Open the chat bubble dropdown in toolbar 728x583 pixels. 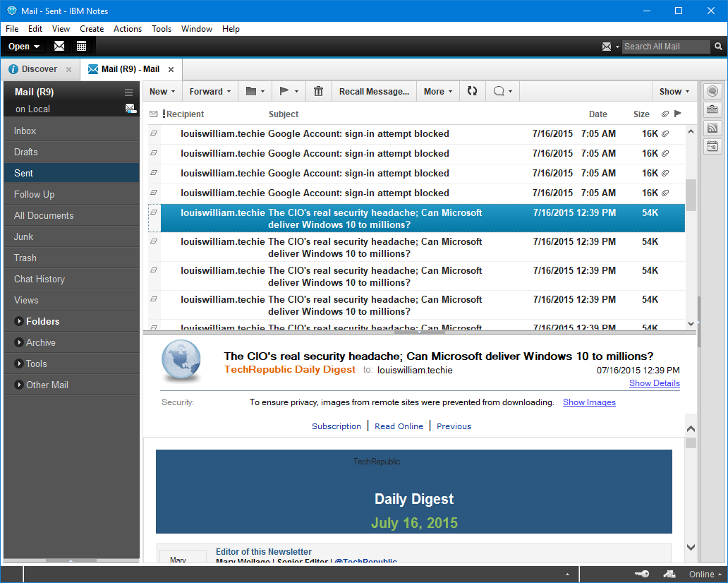point(503,92)
